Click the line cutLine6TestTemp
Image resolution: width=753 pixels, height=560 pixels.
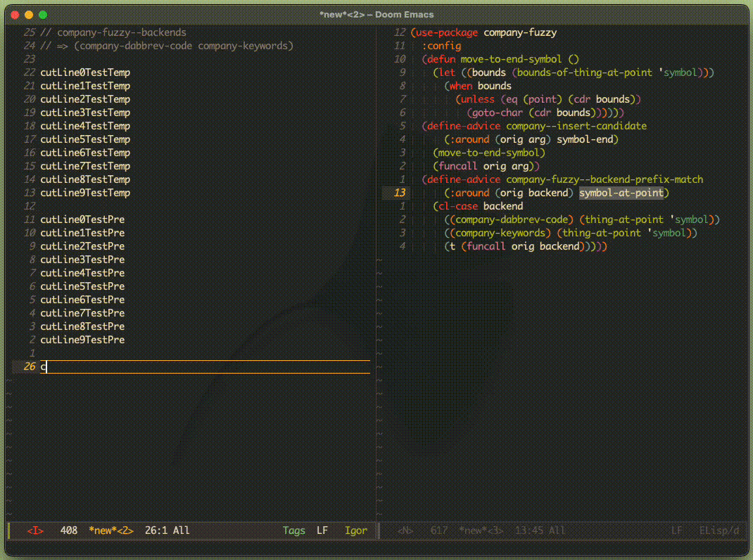click(x=85, y=153)
